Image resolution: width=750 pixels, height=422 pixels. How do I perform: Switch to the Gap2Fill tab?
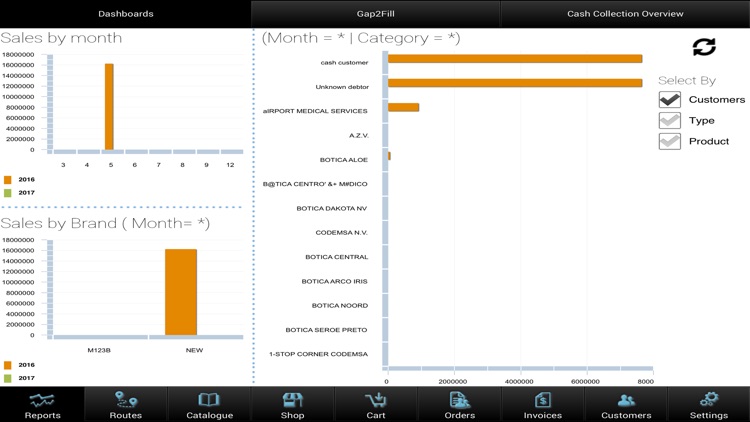coord(375,14)
